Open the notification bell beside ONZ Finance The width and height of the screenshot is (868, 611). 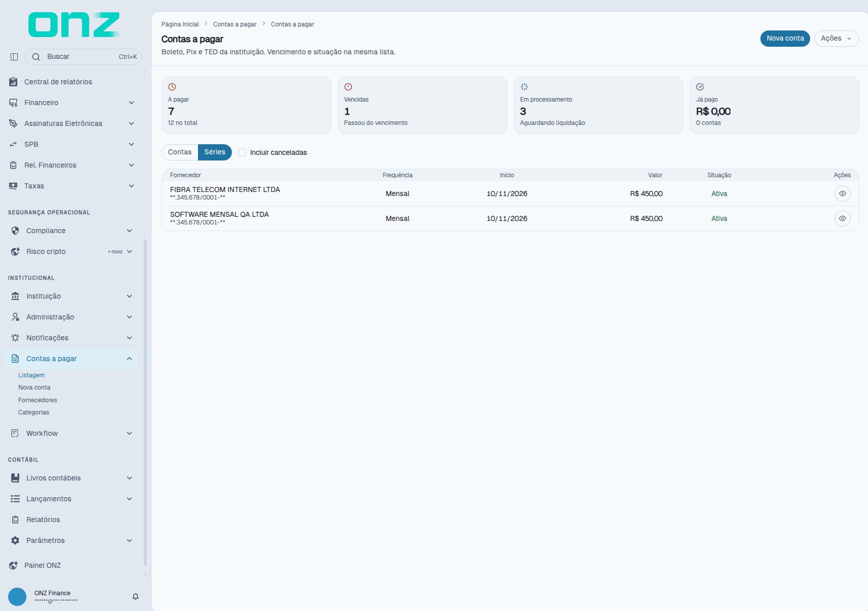pos(136,597)
